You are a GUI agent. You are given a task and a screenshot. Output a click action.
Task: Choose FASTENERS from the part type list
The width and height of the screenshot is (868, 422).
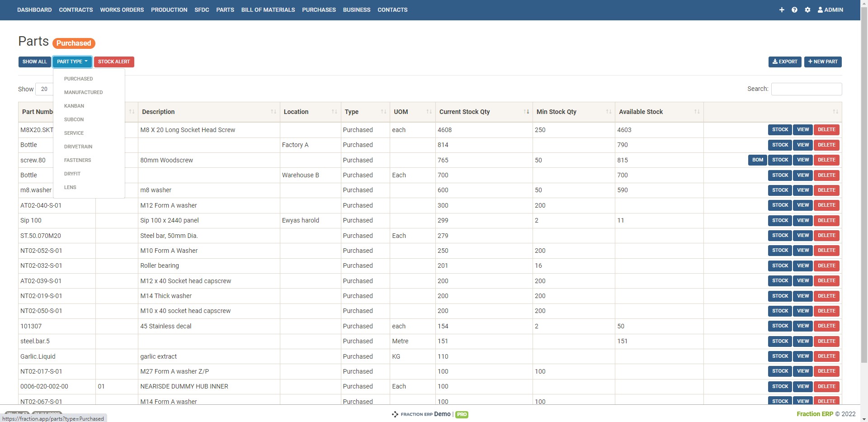click(77, 160)
